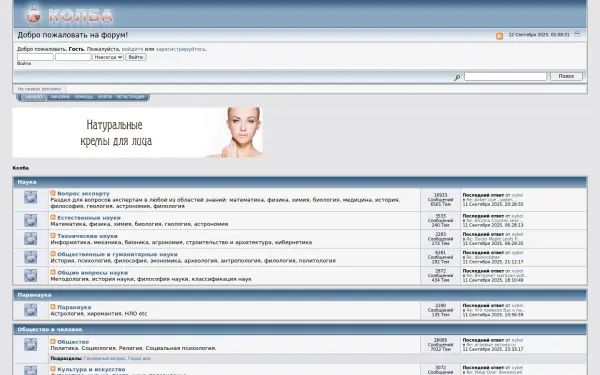Image resolution: width=600 pixels, height=375 pixels.
Task: Open last post link in Технические науки row
Action: pos(492,239)
